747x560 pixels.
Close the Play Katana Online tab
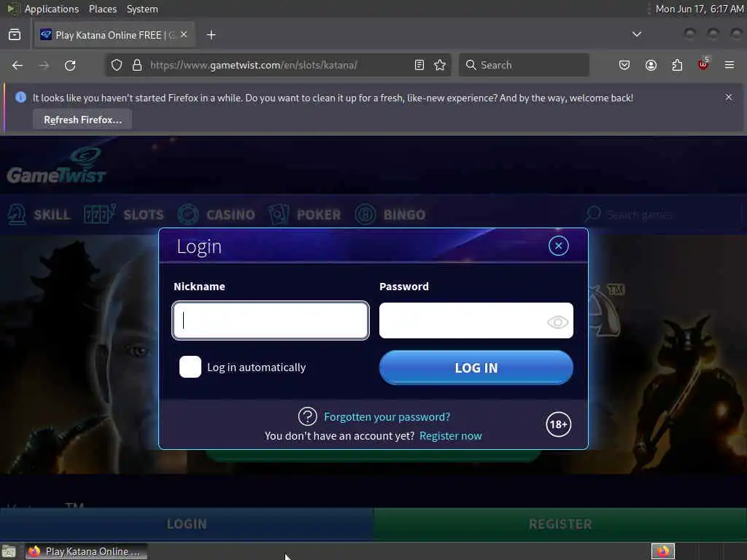point(184,35)
